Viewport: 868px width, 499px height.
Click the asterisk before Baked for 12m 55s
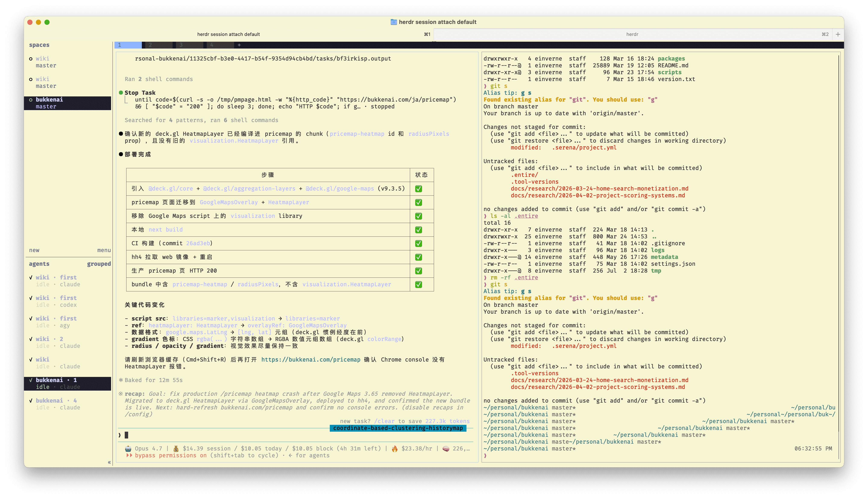point(121,380)
